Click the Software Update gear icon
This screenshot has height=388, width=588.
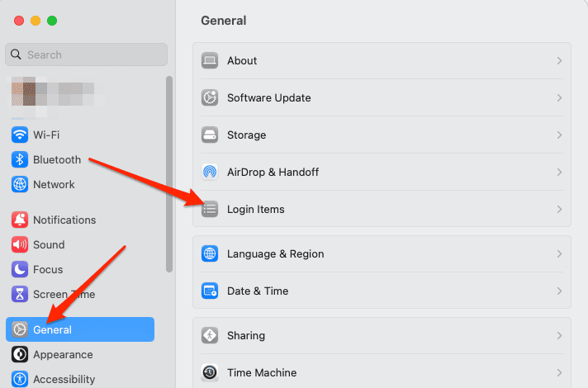(x=210, y=97)
